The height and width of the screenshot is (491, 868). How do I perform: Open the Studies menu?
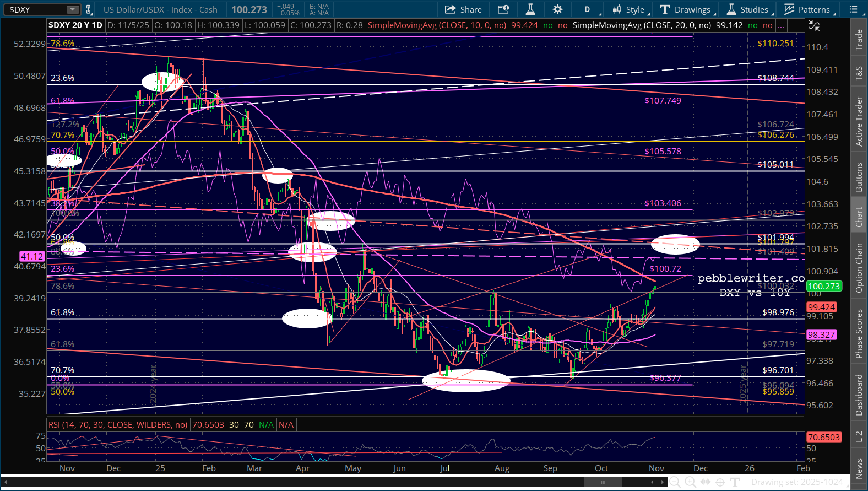[x=749, y=9]
